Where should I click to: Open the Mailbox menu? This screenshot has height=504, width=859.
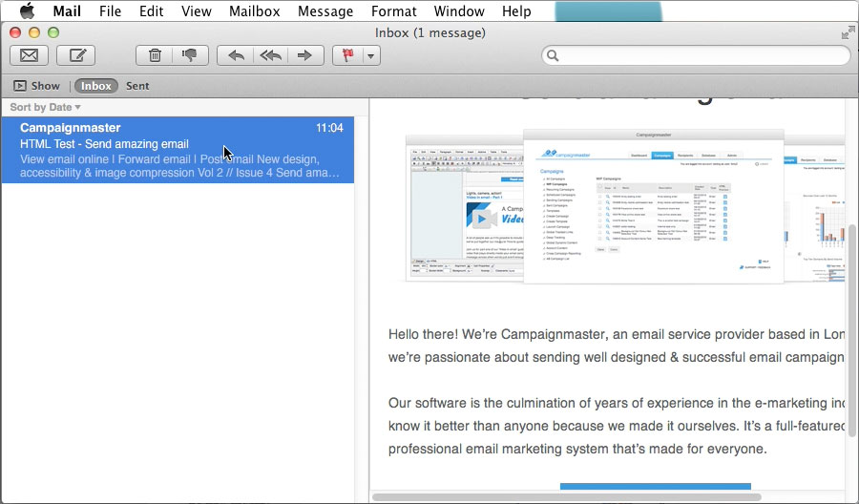(x=254, y=10)
